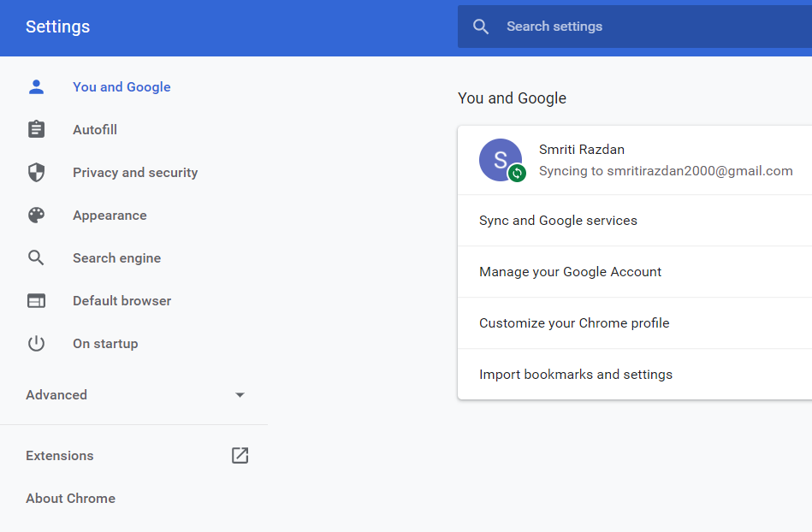
Task: Click the Privacy and security shield icon
Action: click(36, 173)
